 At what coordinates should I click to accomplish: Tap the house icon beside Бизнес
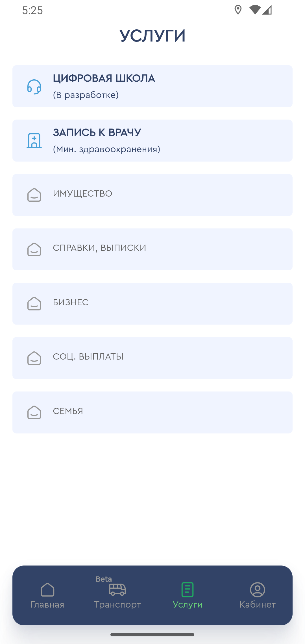pyautogui.click(x=34, y=304)
